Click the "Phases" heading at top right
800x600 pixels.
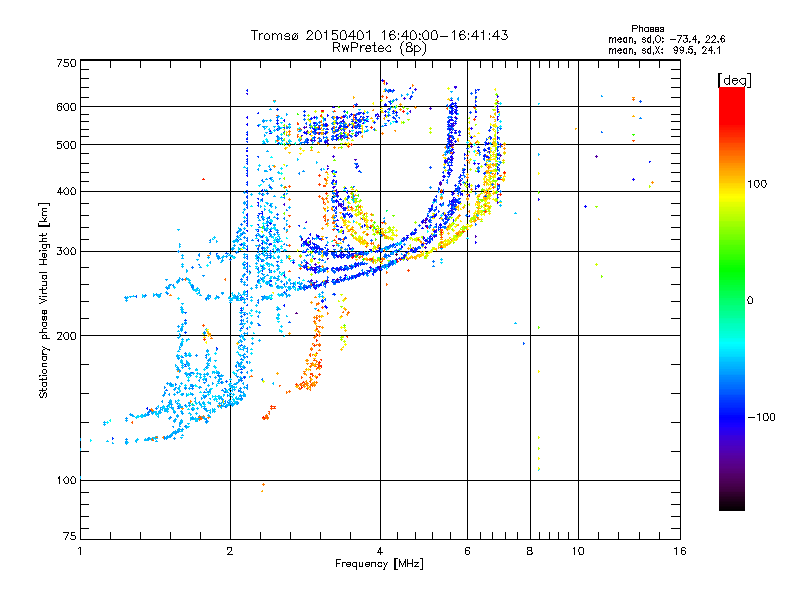[x=647, y=29]
